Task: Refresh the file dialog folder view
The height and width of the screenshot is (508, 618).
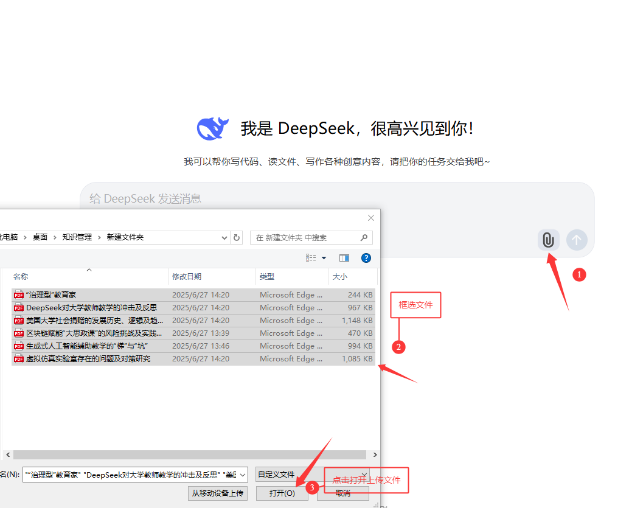Action: (x=237, y=237)
